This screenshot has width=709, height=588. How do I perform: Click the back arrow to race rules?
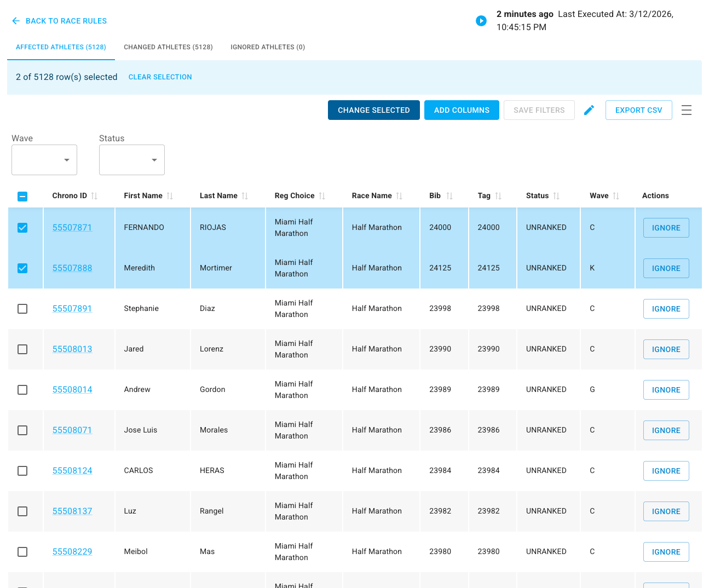pyautogui.click(x=16, y=21)
